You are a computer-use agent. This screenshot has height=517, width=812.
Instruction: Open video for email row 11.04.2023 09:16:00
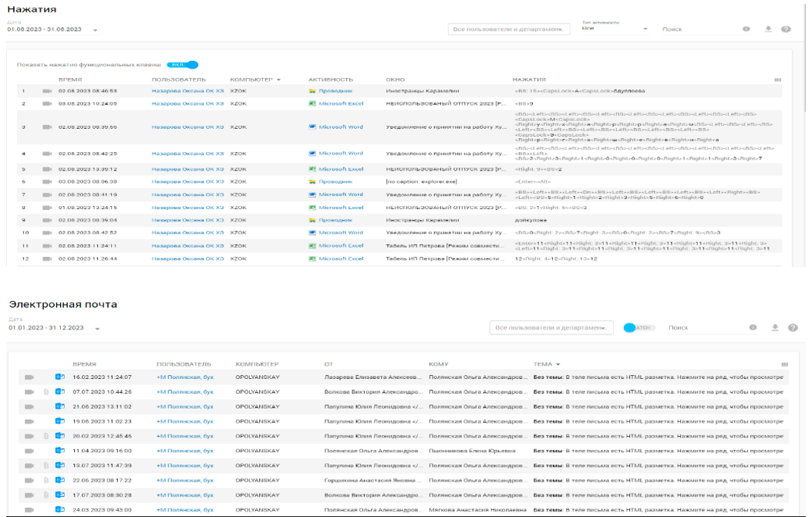click(x=29, y=451)
